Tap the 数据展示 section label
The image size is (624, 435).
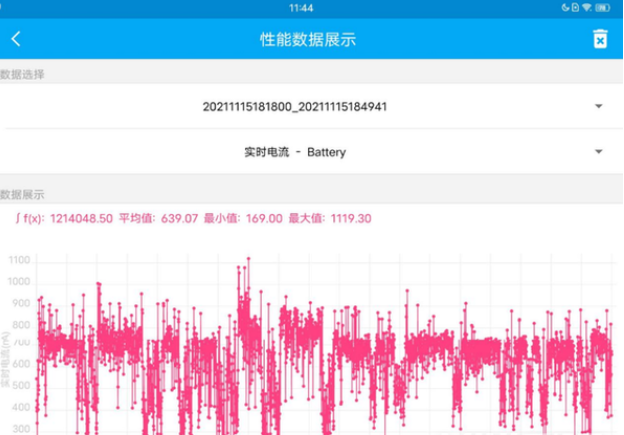click(22, 194)
